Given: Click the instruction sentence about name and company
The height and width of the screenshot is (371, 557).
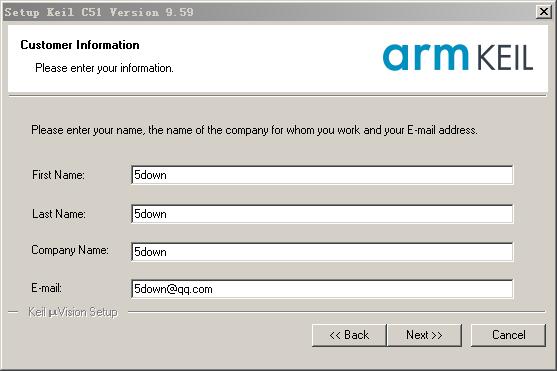Looking at the screenshot, I should [x=254, y=130].
